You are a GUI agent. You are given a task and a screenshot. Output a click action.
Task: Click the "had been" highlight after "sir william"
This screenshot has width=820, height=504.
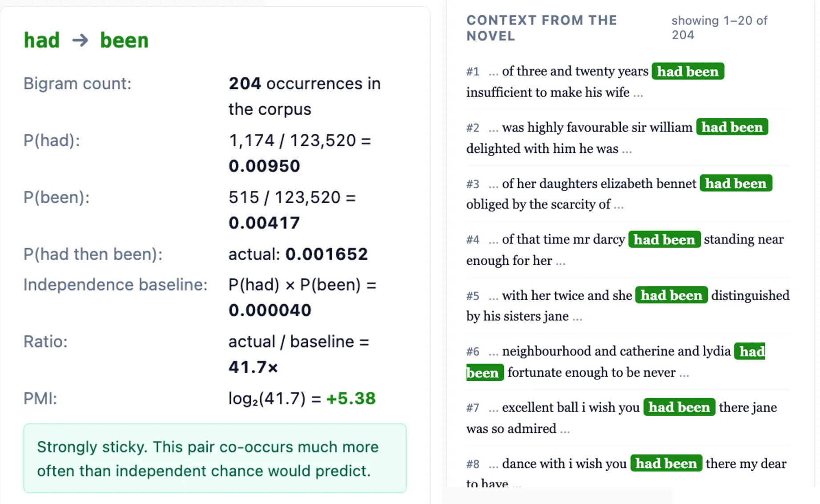click(732, 128)
